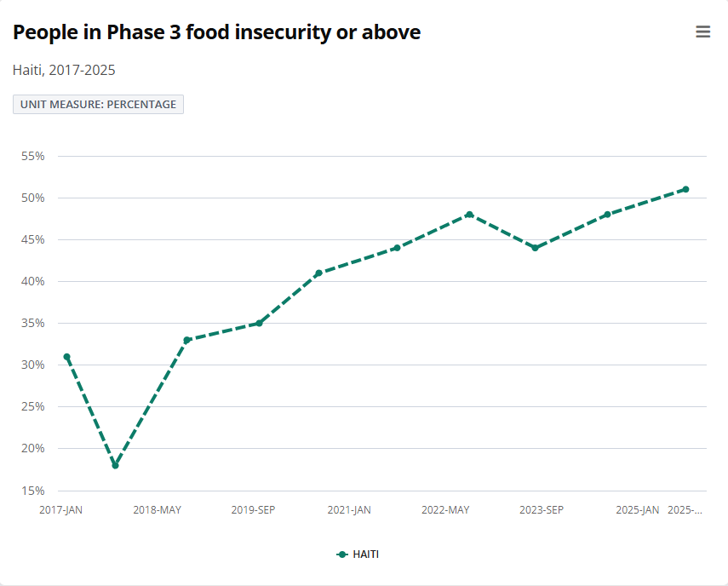Click the Unit Measure: Percentage badge
728x586 pixels.
coord(98,104)
